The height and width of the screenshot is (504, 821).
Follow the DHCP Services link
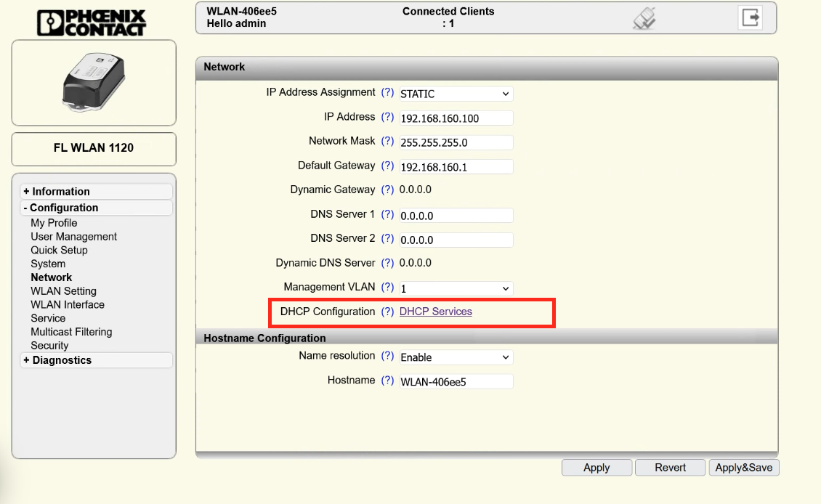[x=436, y=312]
